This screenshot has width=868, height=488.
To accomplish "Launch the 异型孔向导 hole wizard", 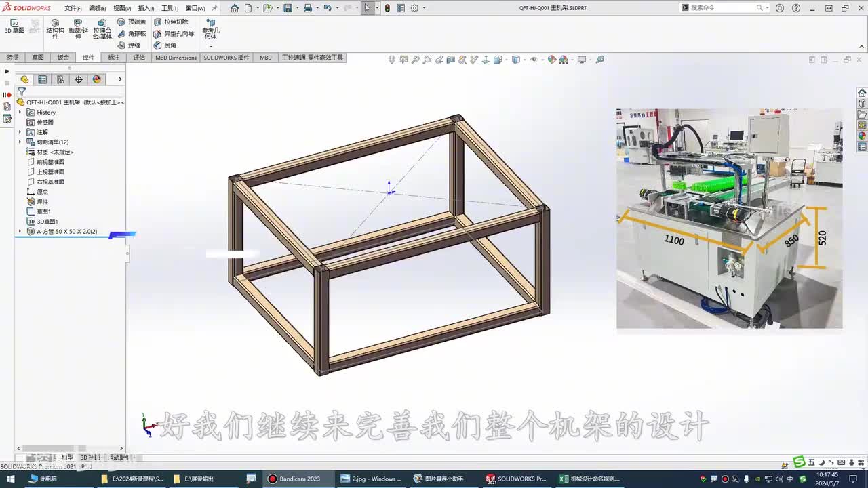I will pos(174,34).
